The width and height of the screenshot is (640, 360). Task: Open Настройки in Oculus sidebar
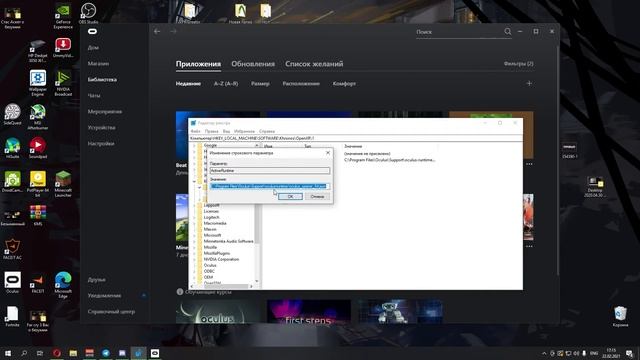pos(101,144)
